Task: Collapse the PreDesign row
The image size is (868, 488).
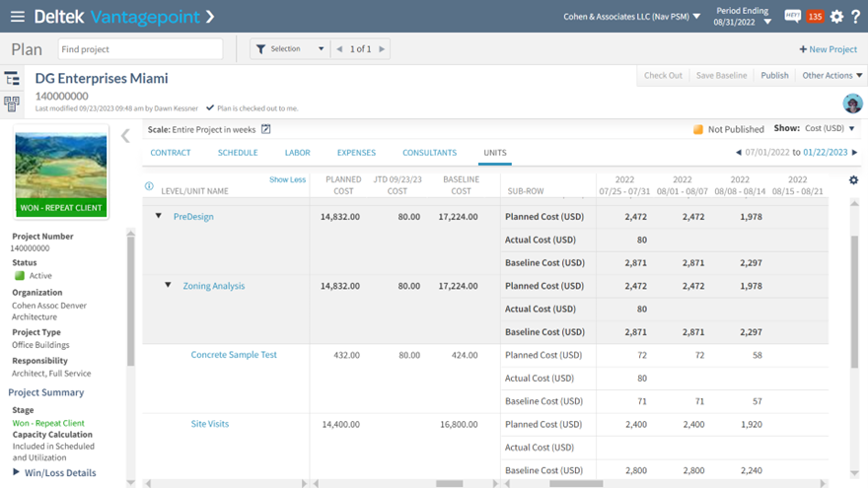Action: tap(158, 216)
